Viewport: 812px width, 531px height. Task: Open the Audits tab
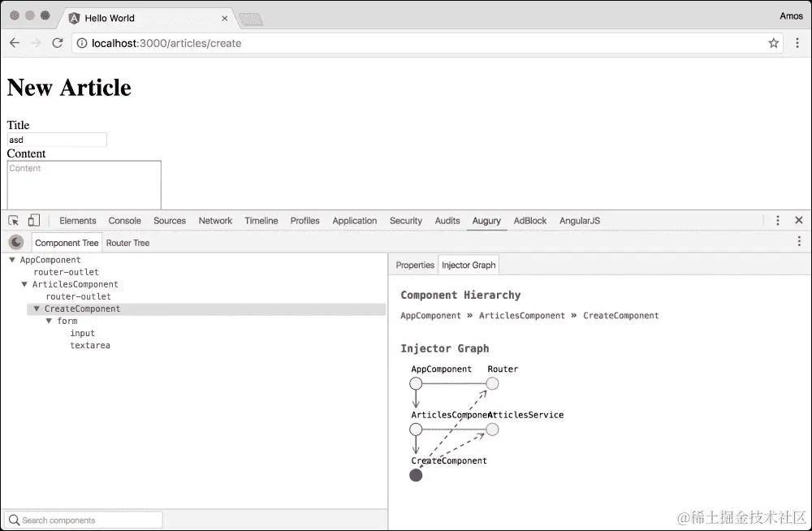(447, 221)
